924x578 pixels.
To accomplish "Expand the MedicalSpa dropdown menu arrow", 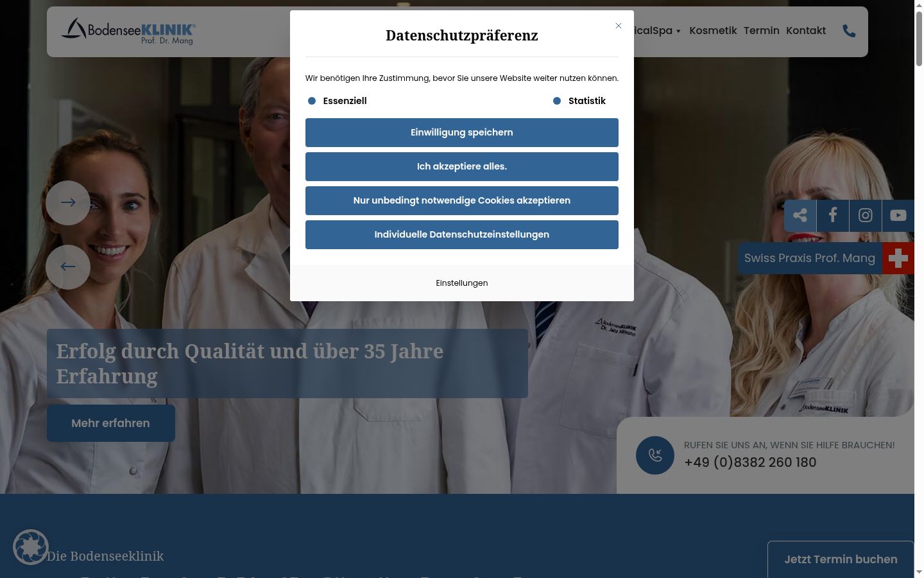I will [678, 31].
